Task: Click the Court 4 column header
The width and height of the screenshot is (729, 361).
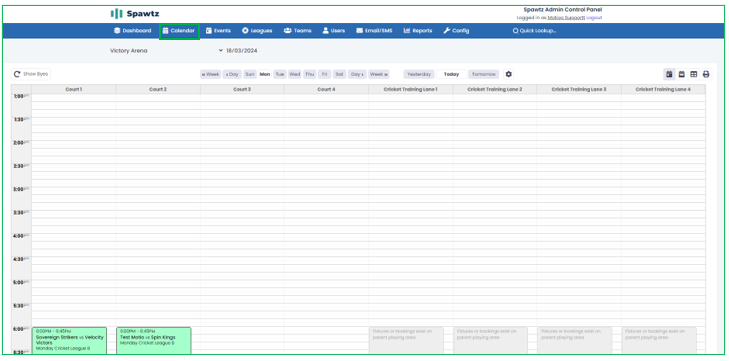Action: 326,89
